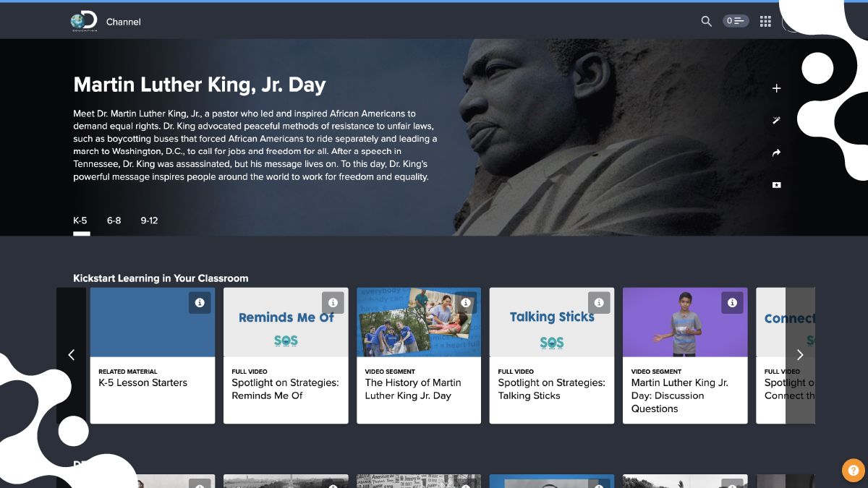Select the magic wand icon on the banner
This screenshot has height=488, width=868.
776,120
